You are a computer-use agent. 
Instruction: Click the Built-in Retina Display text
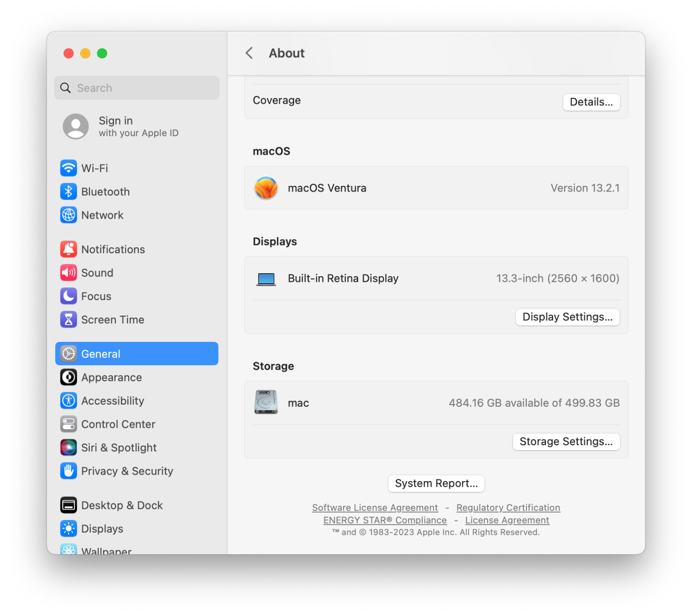(x=343, y=278)
